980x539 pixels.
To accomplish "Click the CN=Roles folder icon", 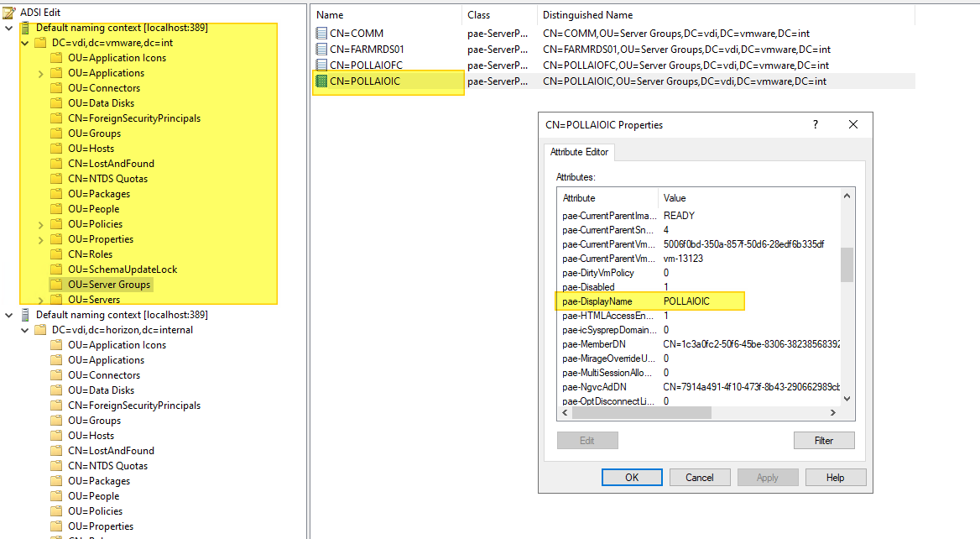I will pos(56,254).
